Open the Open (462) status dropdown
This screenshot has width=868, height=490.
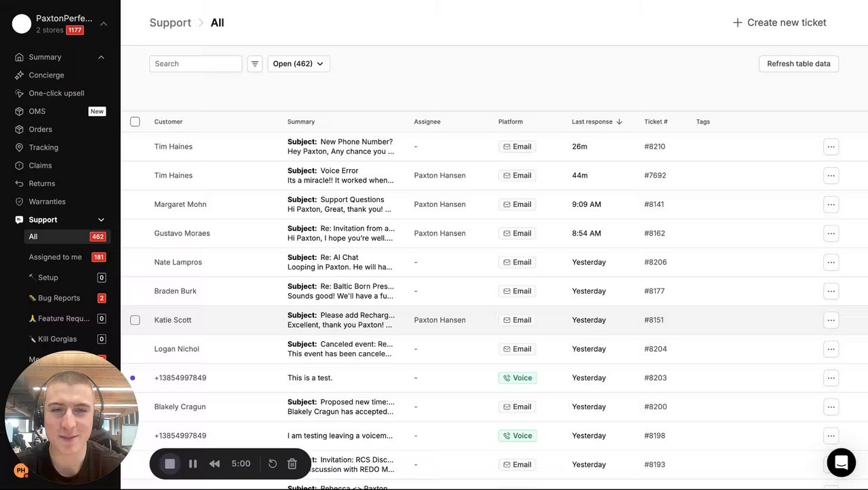click(298, 64)
